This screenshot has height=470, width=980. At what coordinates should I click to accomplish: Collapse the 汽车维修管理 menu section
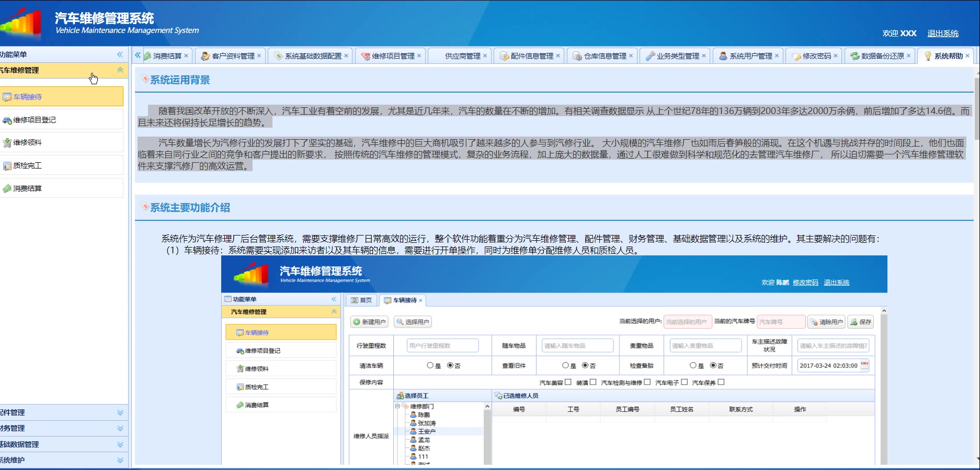click(x=120, y=70)
